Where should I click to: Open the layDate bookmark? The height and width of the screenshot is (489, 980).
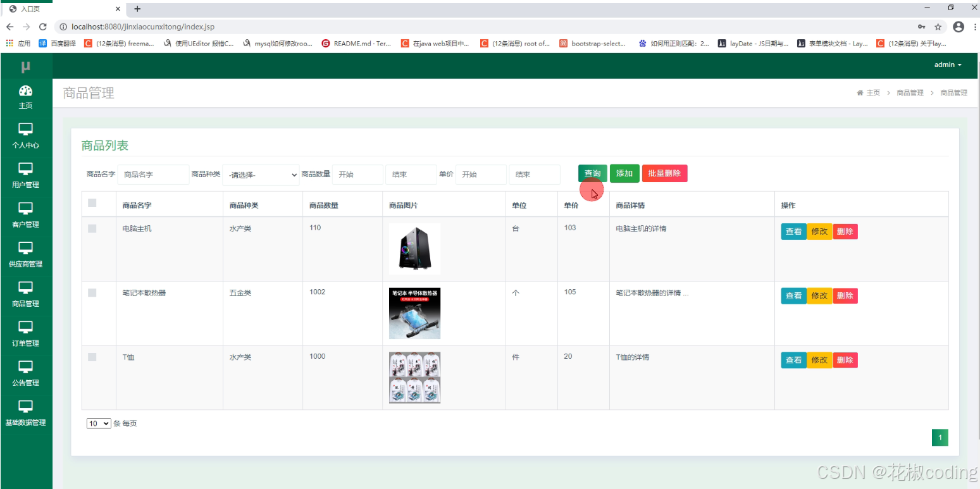[x=754, y=44]
